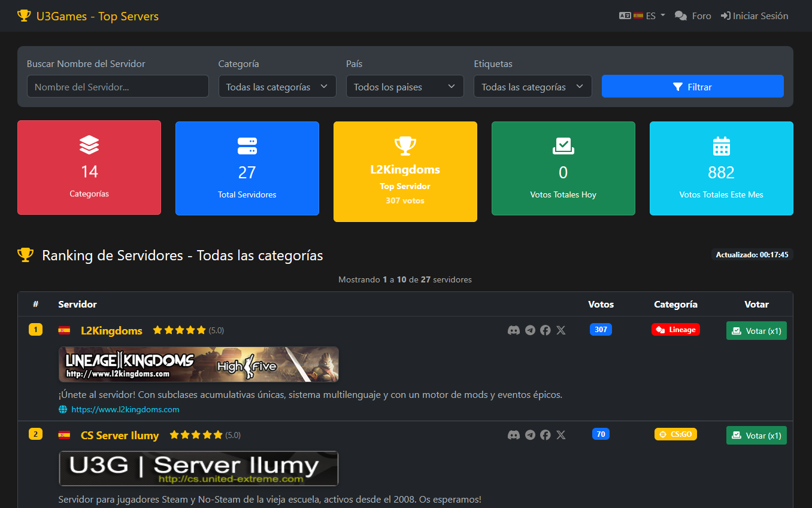Click the yellow CS:GO category badge
The image size is (812, 508).
(675, 434)
